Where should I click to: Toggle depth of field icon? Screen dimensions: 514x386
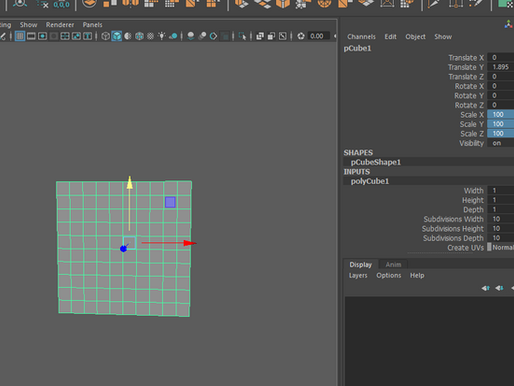click(225, 36)
